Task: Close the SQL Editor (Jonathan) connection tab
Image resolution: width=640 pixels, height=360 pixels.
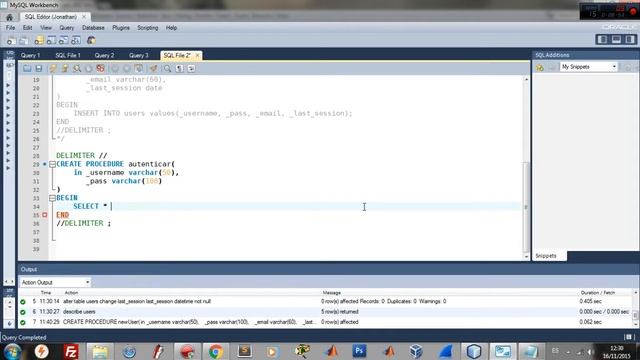Action: 84,17
